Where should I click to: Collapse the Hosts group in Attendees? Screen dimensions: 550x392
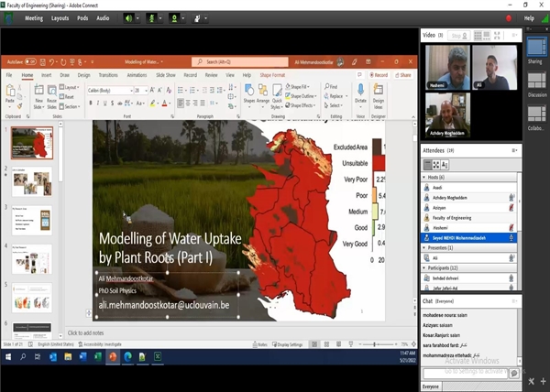424,177
